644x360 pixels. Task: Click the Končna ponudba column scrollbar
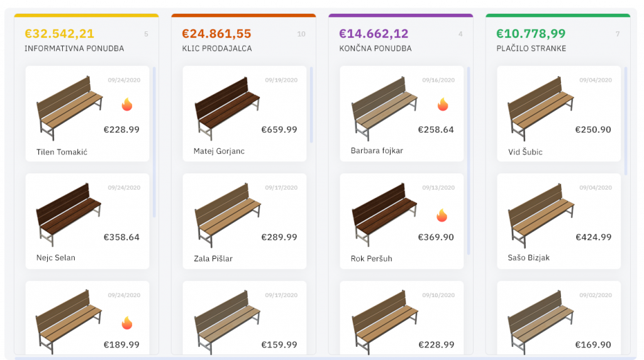[469, 161]
